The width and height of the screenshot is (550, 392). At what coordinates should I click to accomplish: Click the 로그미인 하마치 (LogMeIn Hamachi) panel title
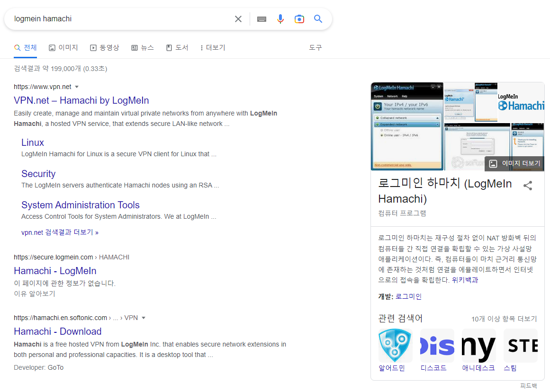pos(445,191)
